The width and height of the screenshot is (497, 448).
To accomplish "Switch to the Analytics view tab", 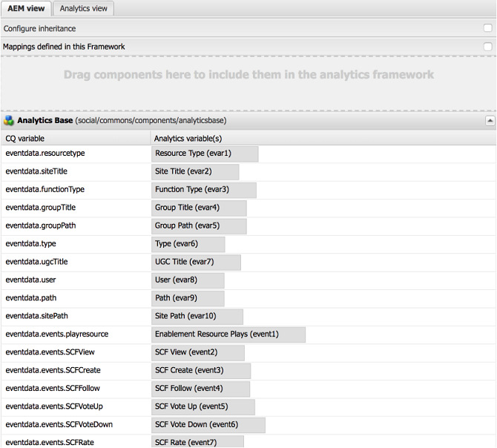I will pyautogui.click(x=83, y=9).
